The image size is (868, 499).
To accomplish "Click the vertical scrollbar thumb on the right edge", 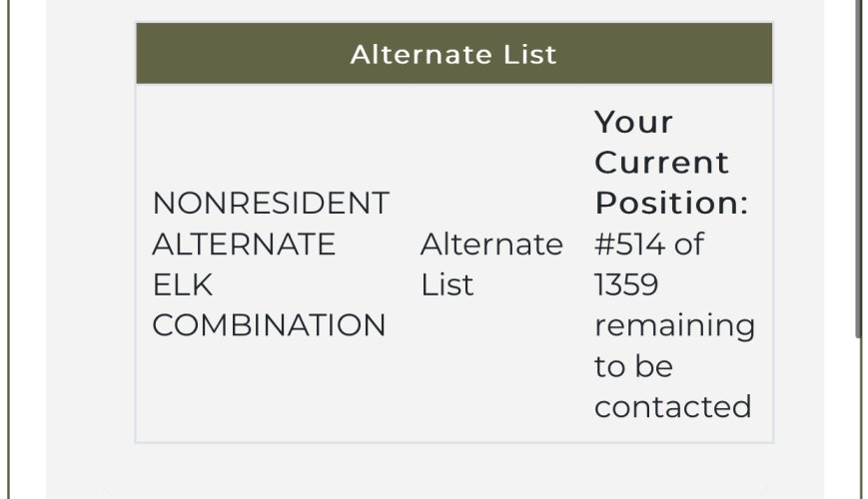I will 860,166.
